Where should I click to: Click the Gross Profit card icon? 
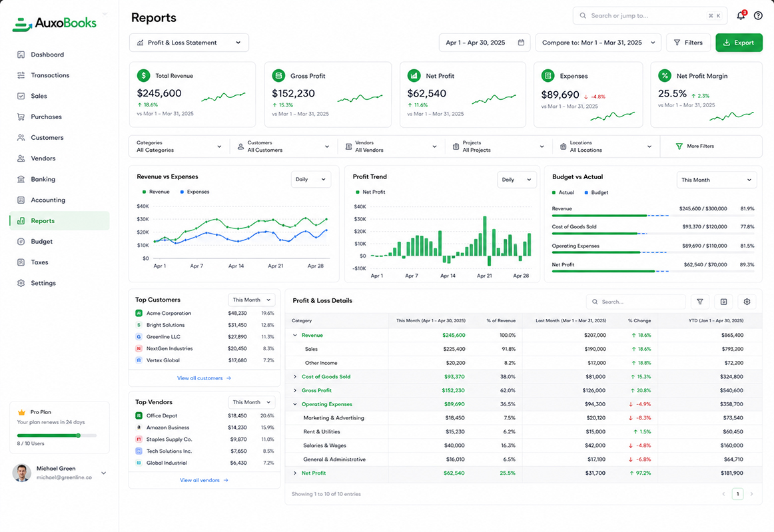tap(279, 75)
